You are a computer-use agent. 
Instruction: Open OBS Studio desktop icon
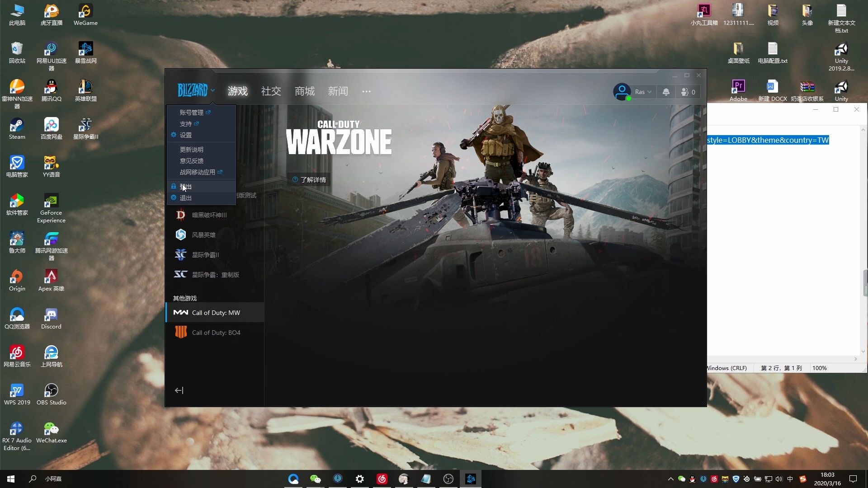52,394
